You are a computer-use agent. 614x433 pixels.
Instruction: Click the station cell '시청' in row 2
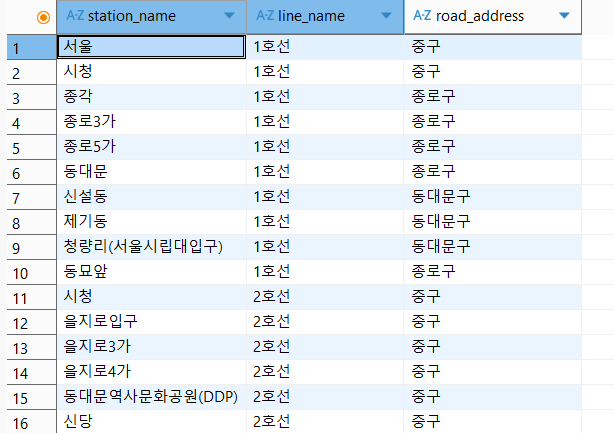coord(152,72)
